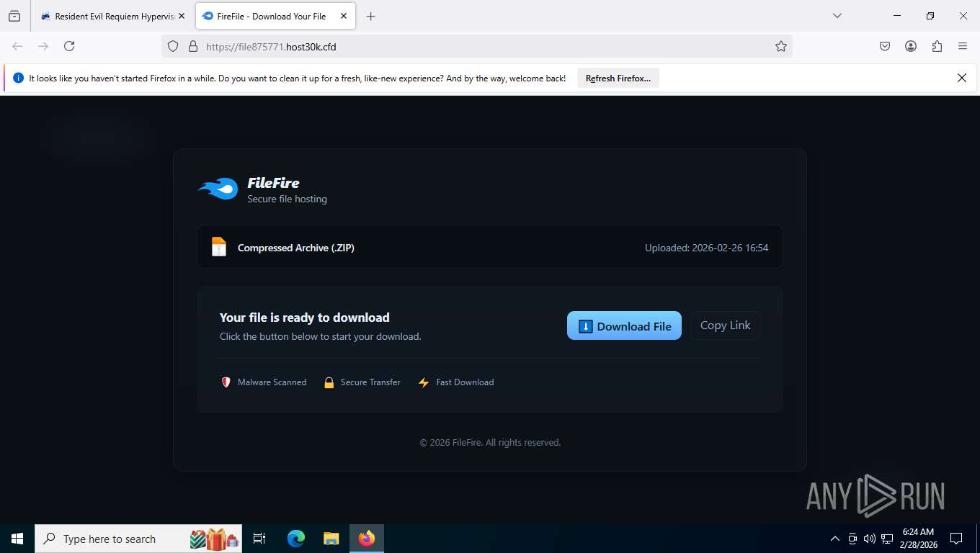The width and height of the screenshot is (980, 553).
Task: Click the Secure Transfer lock icon
Action: (x=329, y=382)
